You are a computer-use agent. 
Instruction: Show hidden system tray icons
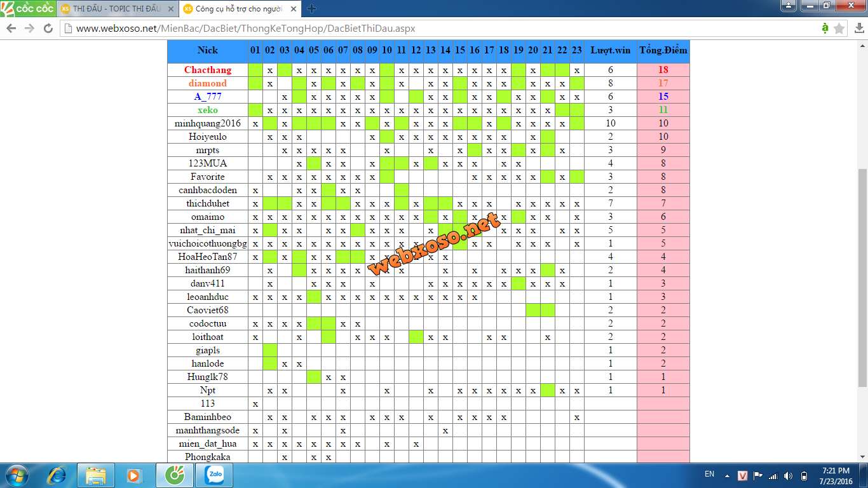point(728,476)
